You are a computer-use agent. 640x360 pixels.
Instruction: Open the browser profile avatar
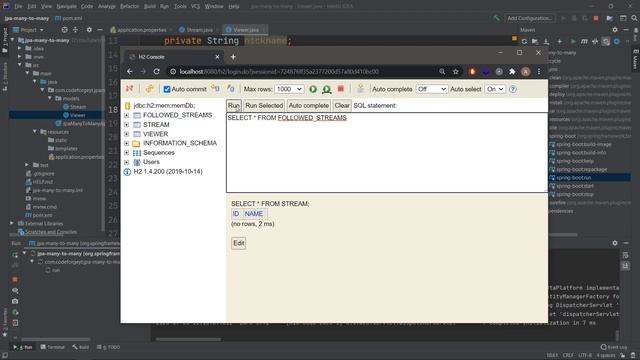pos(526,71)
